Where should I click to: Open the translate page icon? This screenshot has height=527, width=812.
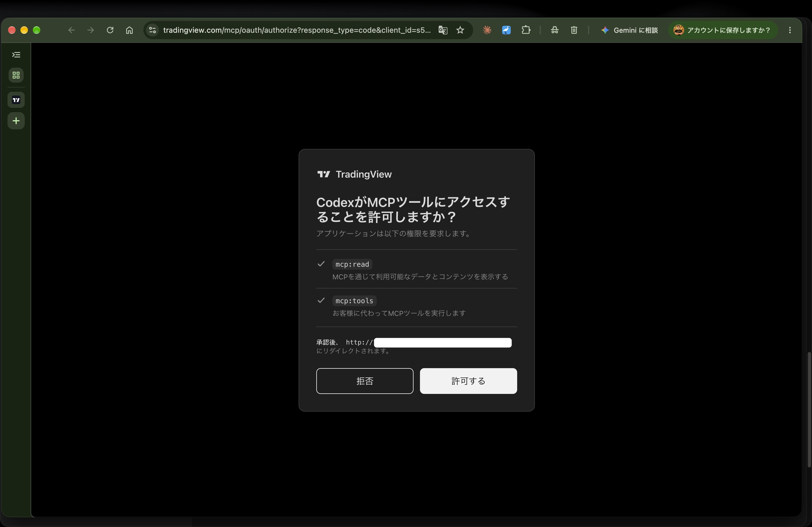[443, 30]
